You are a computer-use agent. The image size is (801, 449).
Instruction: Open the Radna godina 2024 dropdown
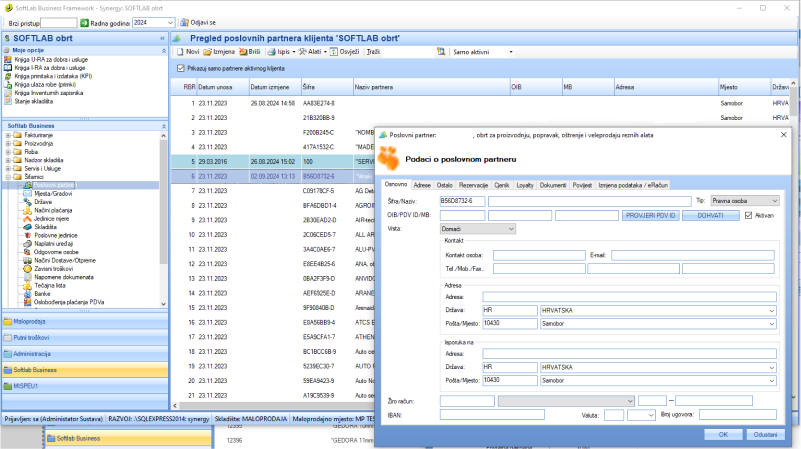coord(169,22)
